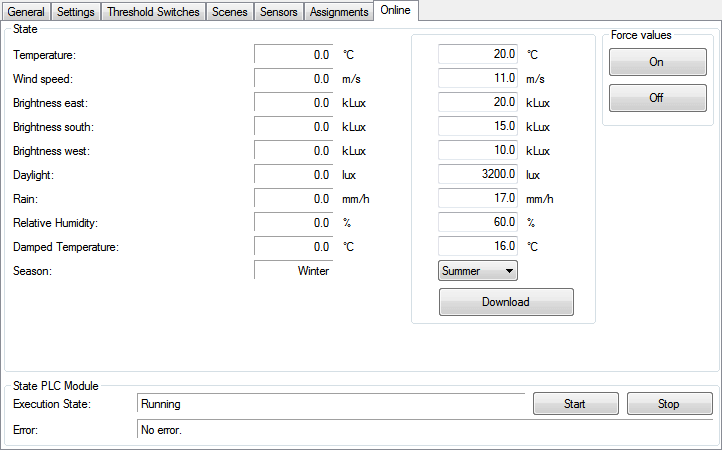
Task: Click the Temperature state value 0.0
Action: pyautogui.click(x=293, y=54)
